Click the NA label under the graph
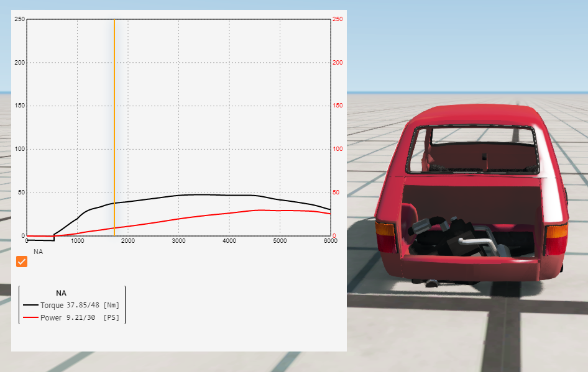The height and width of the screenshot is (372, 588). (39, 252)
